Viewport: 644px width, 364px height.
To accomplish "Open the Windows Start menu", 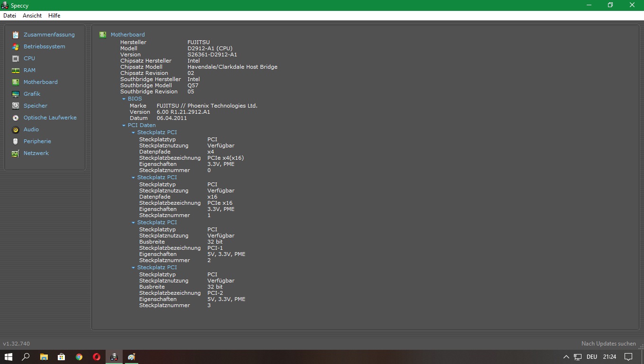I will pyautogui.click(x=8, y=357).
